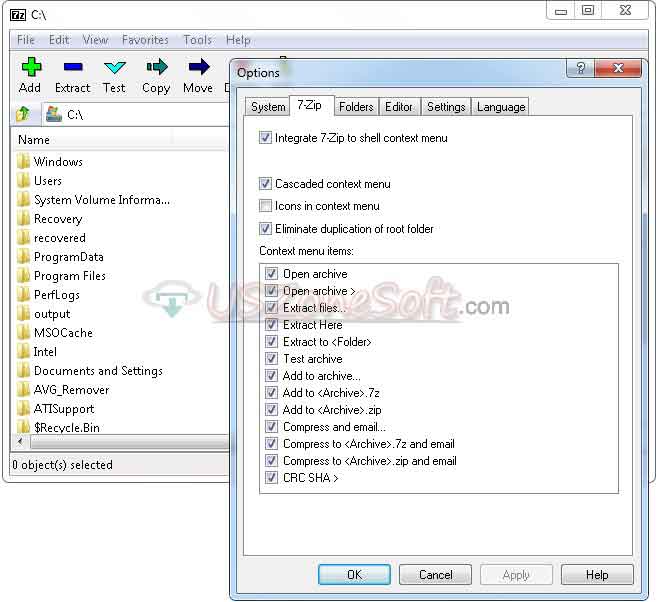Image resolution: width=657 pixels, height=602 pixels.
Task: Click the green Add toolbar icon
Action: 31,67
